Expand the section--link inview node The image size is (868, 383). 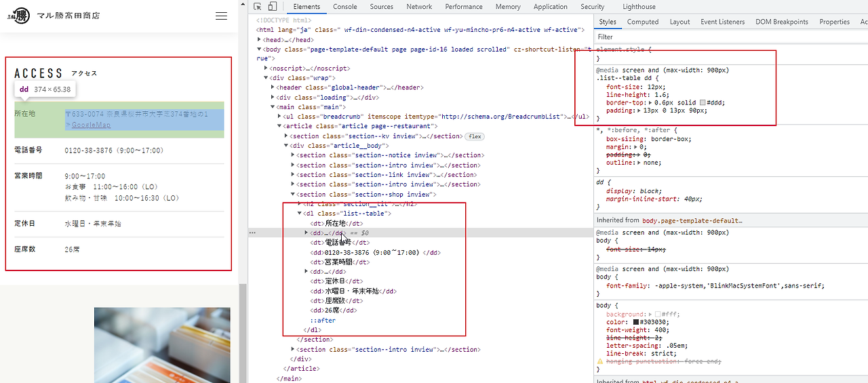293,175
